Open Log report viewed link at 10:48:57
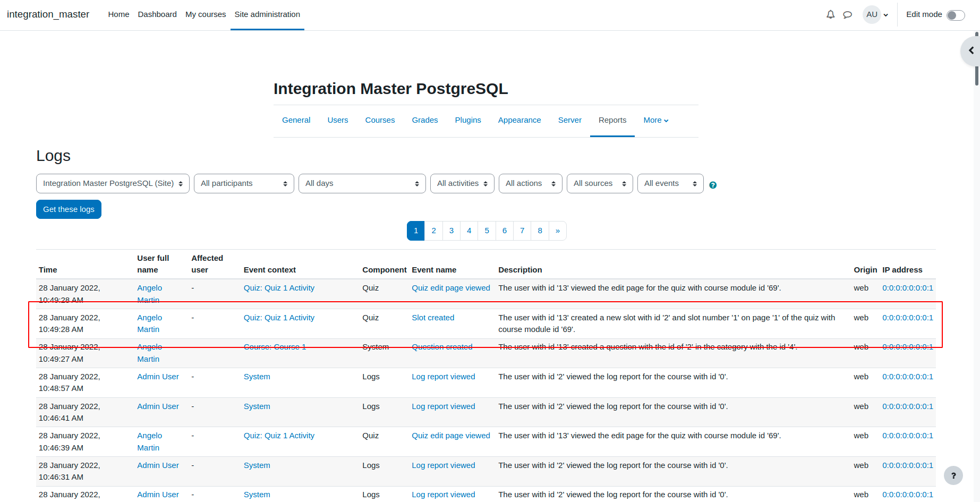The image size is (980, 502). pos(444,377)
